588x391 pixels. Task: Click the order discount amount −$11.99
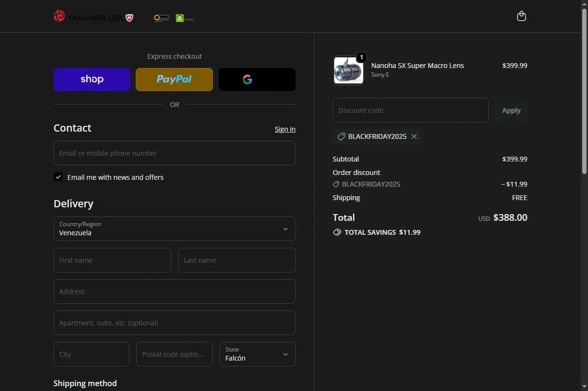[x=514, y=184]
